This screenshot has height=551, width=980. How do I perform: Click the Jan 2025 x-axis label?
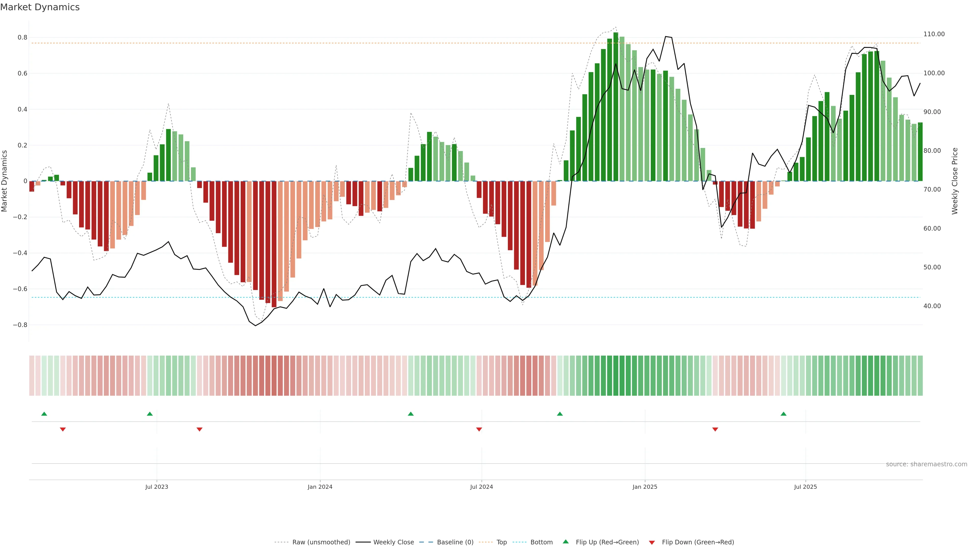click(645, 487)
